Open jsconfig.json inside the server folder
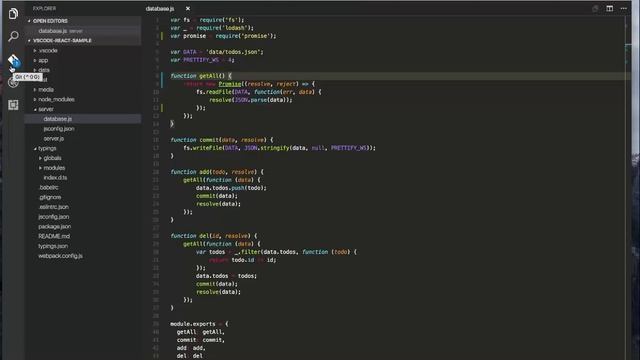The image size is (640, 360). tap(59, 129)
